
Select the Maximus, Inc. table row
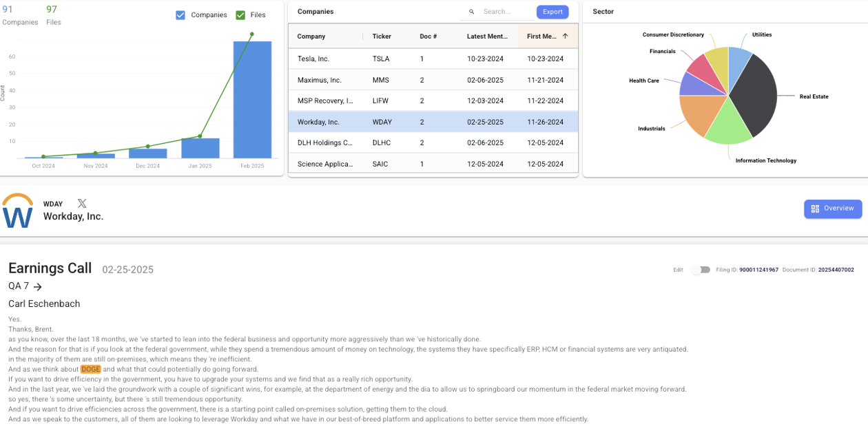[433, 81]
